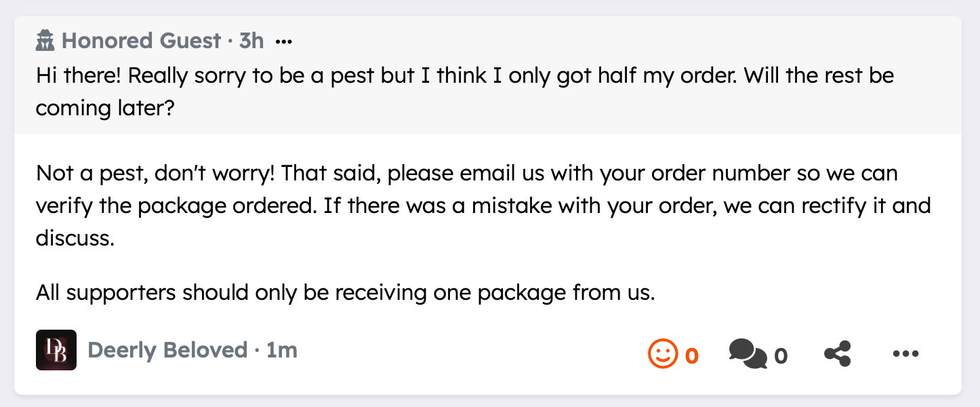The height and width of the screenshot is (407, 980).
Task: Click the orange reaction count zero
Action: point(691,355)
